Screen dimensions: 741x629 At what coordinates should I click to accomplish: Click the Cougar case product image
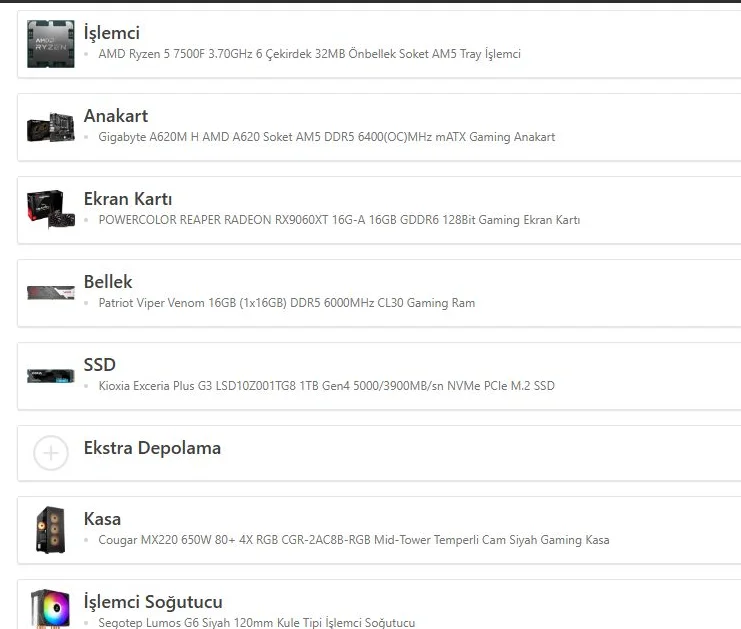point(50,529)
